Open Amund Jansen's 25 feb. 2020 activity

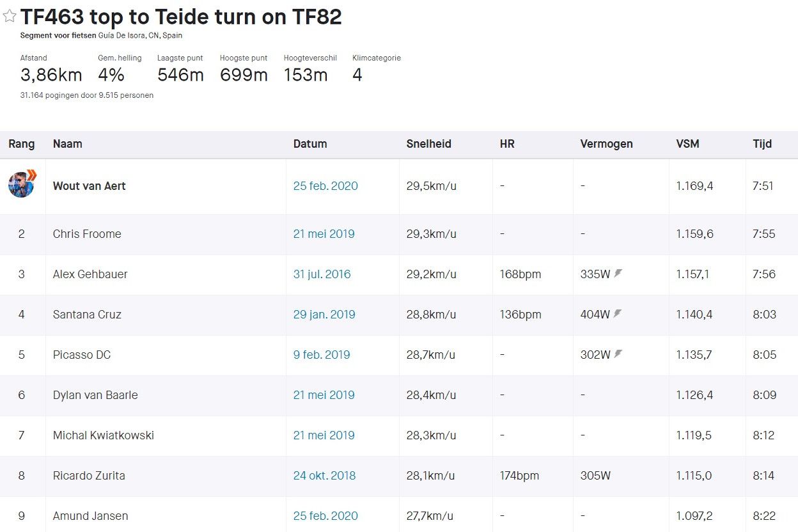[325, 516]
